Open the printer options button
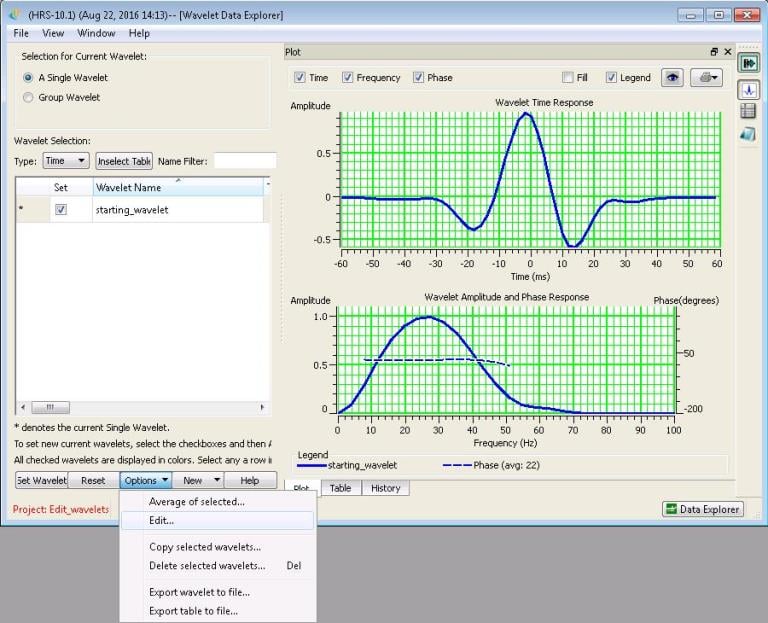Viewport: 768px width, 623px height. tap(706, 77)
